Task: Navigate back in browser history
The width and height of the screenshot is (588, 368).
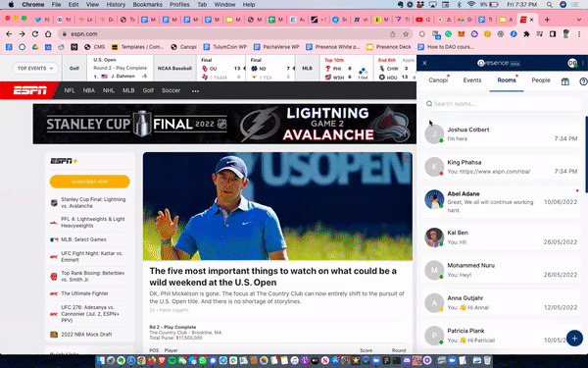Action: click(9, 34)
